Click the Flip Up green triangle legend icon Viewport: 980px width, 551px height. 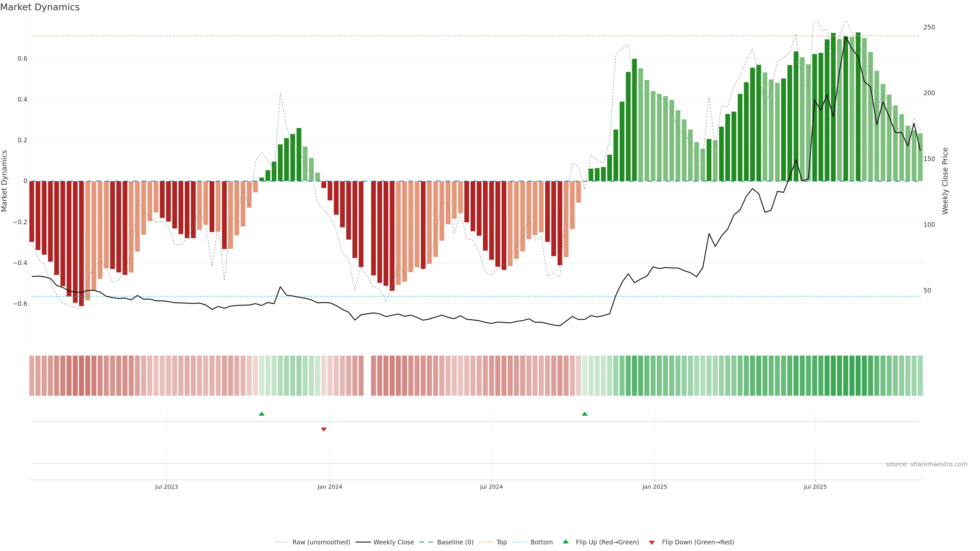[x=566, y=542]
